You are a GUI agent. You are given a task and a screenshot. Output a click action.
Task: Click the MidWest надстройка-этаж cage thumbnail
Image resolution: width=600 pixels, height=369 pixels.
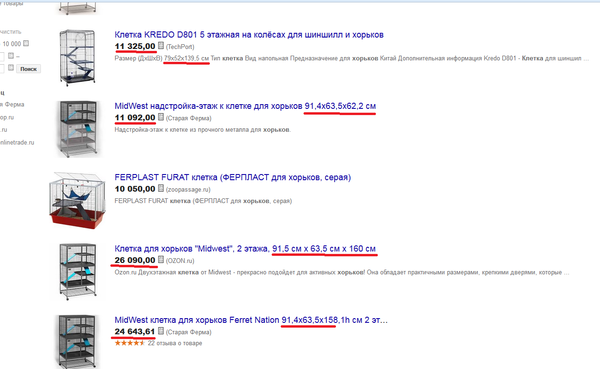click(x=78, y=129)
